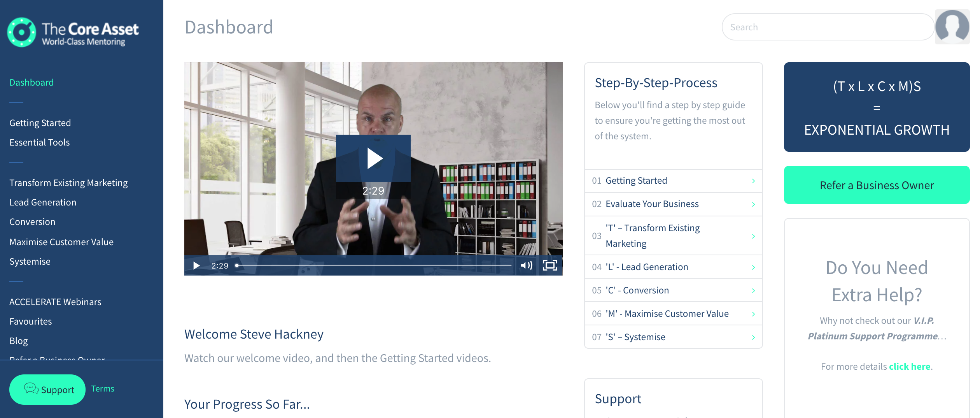Click the chat bubble Support button
Screen dimensions: 980x418
click(47, 390)
